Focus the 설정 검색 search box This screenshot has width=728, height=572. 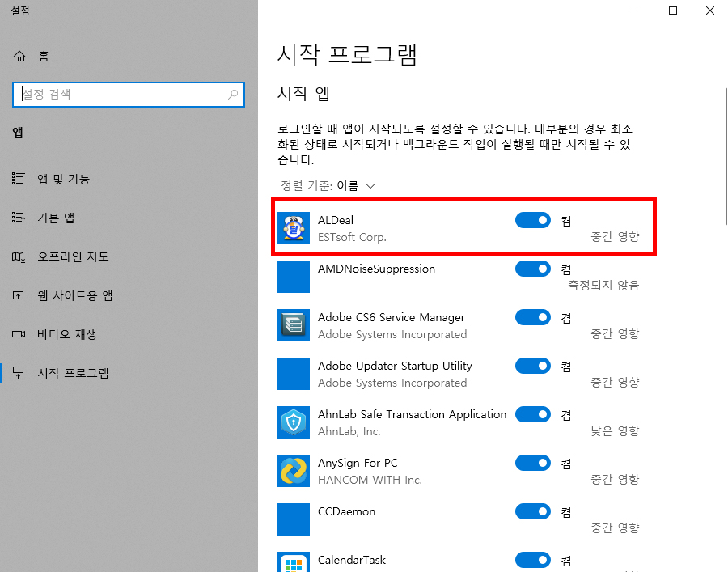[129, 94]
